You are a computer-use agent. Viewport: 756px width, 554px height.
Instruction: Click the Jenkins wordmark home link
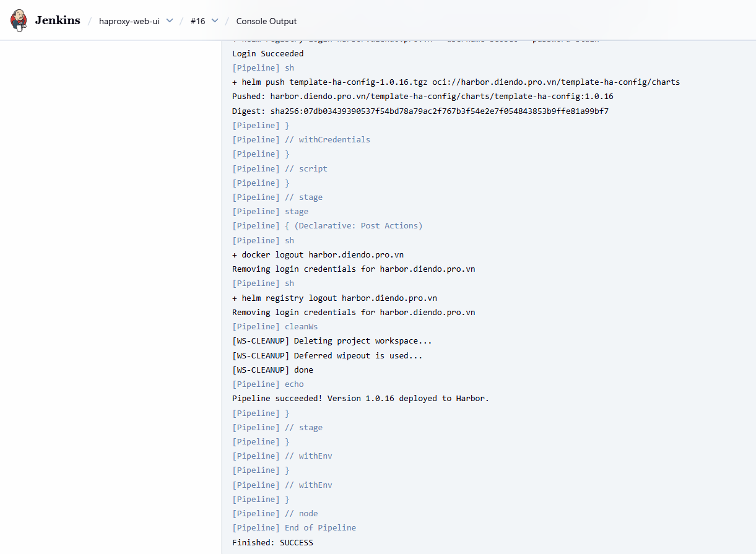tap(58, 20)
